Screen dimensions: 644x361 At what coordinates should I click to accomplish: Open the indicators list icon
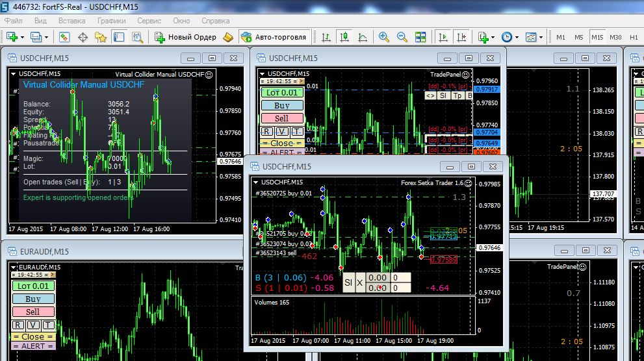click(483, 37)
